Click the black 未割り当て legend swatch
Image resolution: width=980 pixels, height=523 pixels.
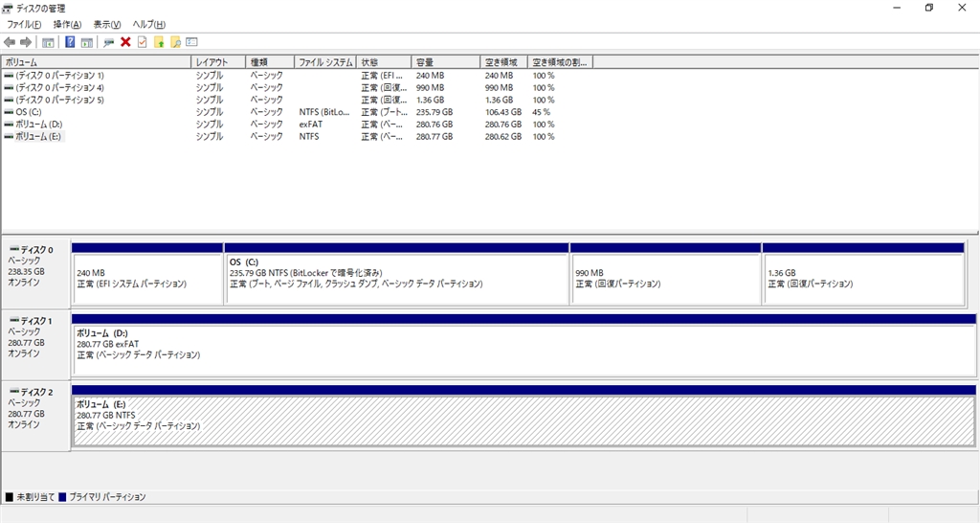(10, 497)
